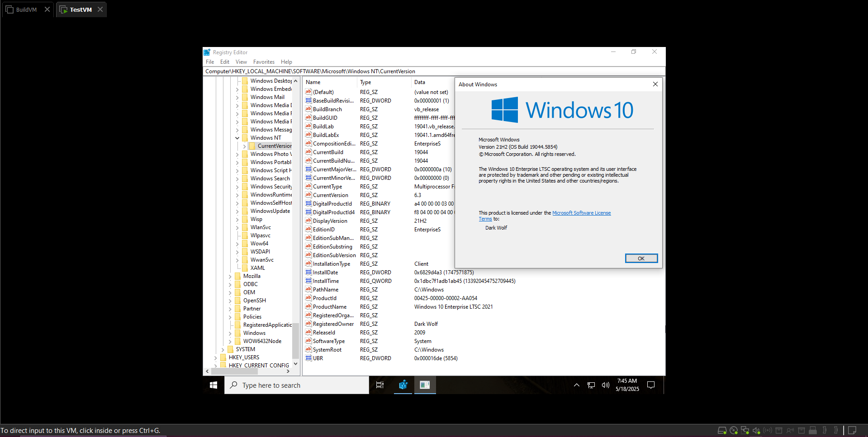Open the guest volume tray icon
Image resolution: width=868 pixels, height=437 pixels.
point(606,385)
